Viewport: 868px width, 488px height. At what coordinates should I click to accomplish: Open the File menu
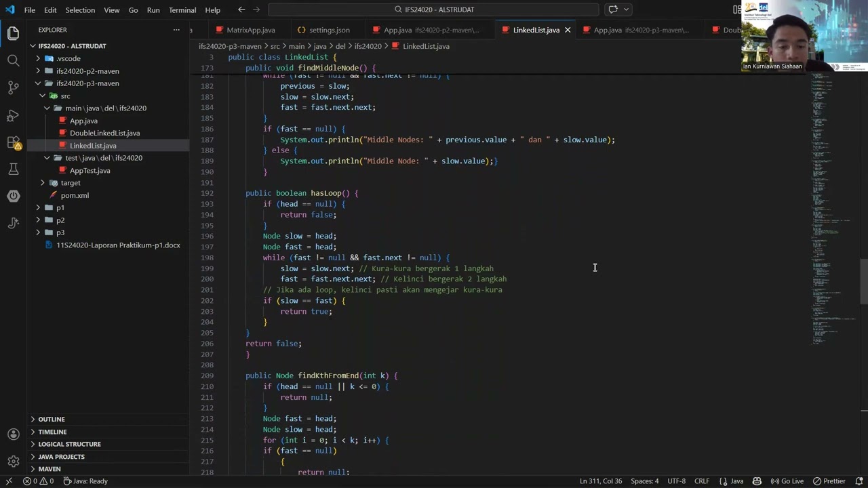point(30,9)
